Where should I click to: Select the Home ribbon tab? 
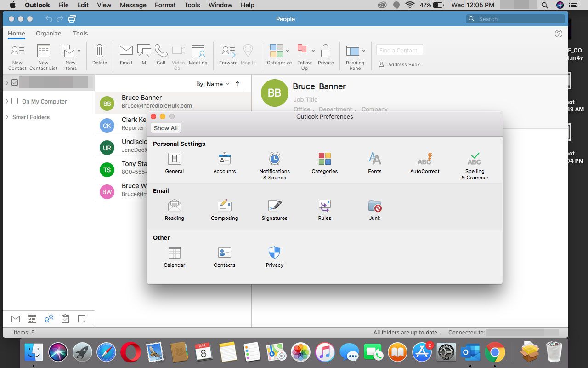(17, 33)
